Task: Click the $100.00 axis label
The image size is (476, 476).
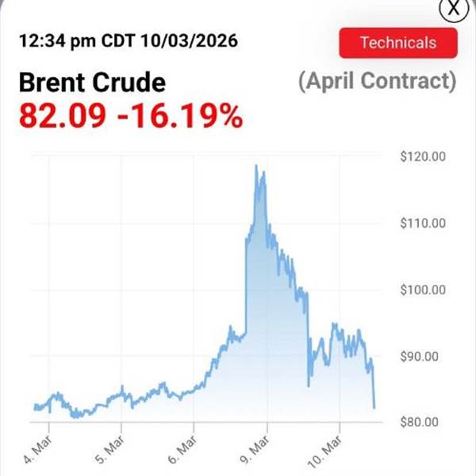Action: point(424,290)
